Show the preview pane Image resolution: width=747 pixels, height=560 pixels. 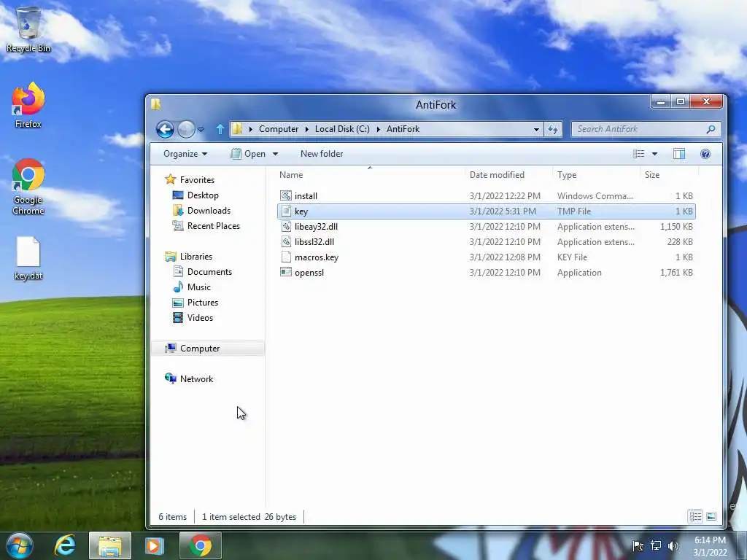point(679,154)
